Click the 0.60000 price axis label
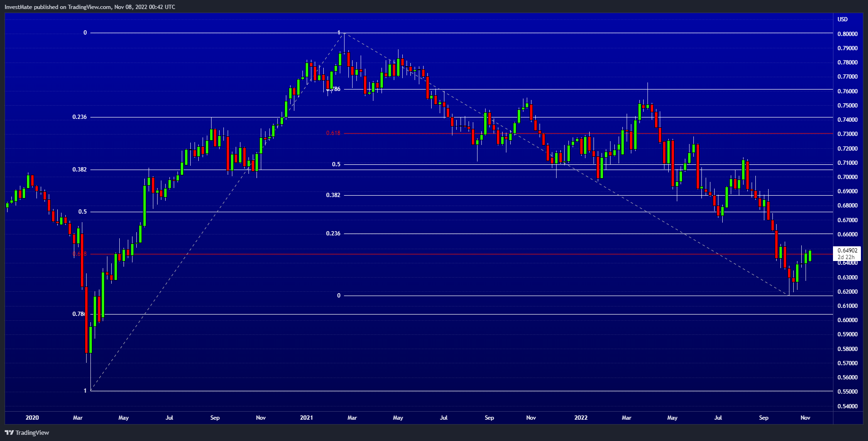 (847, 320)
